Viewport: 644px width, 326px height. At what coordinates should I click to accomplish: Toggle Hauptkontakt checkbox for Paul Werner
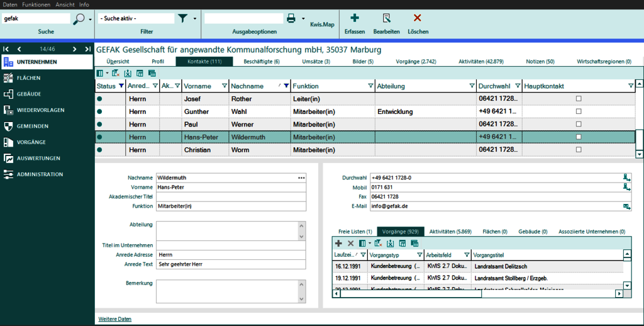(579, 124)
